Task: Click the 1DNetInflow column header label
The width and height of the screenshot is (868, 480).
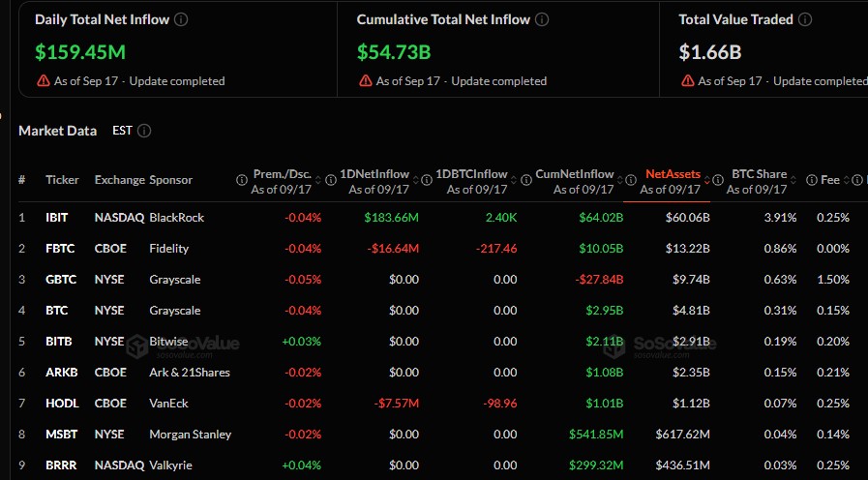Action: tap(374, 174)
